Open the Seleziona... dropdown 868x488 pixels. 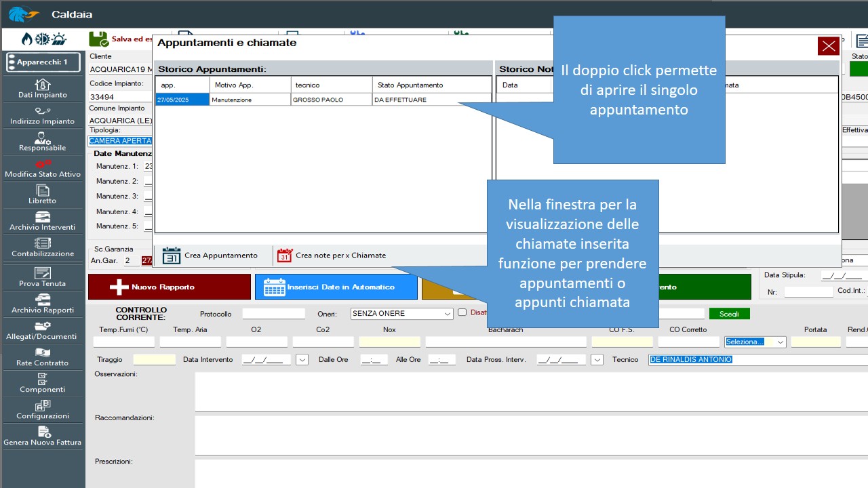pyautogui.click(x=755, y=342)
